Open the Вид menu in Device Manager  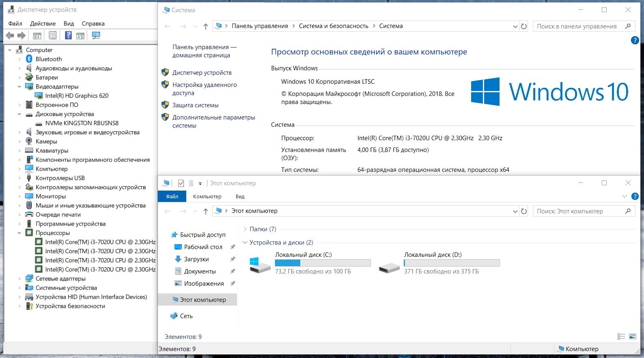click(x=69, y=24)
